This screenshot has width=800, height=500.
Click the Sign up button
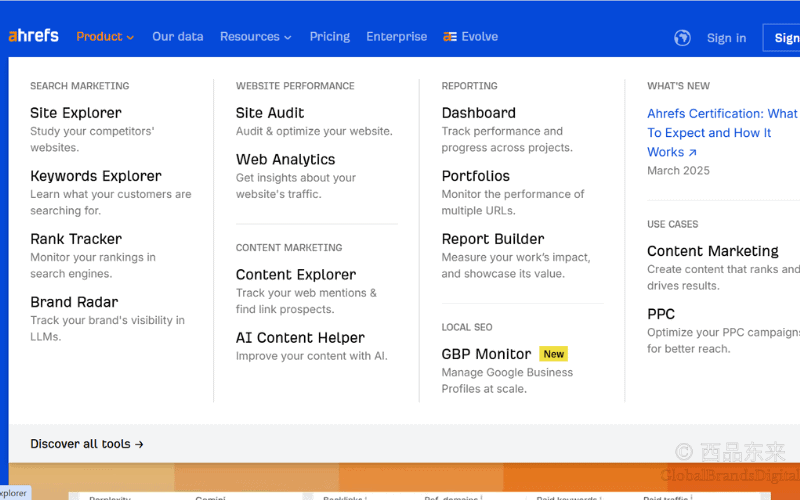point(781,38)
